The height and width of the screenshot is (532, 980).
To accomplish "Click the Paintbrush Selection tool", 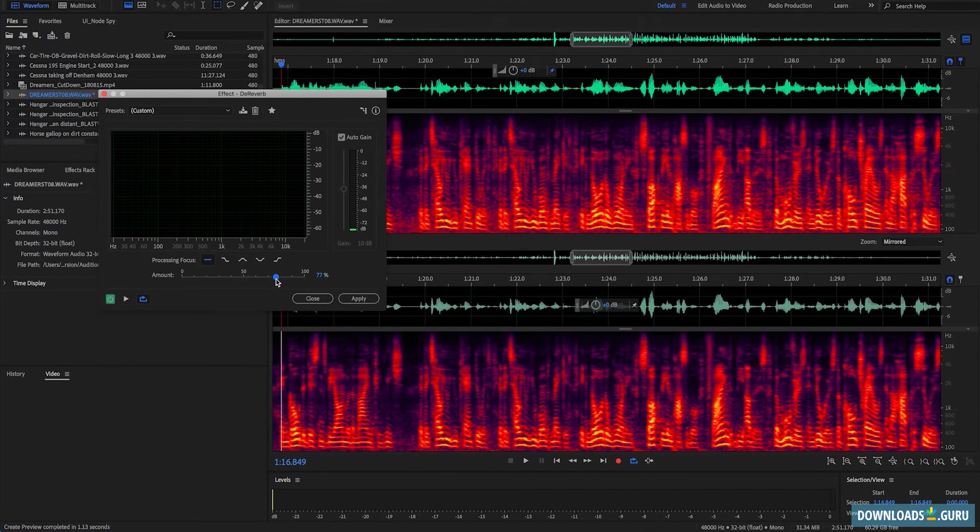I will (x=245, y=6).
